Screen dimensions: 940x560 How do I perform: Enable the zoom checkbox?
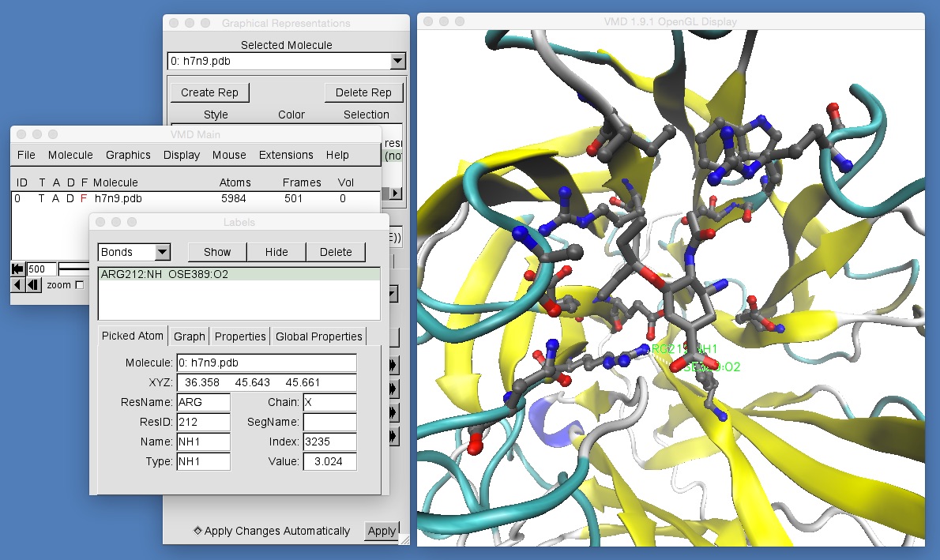79,285
